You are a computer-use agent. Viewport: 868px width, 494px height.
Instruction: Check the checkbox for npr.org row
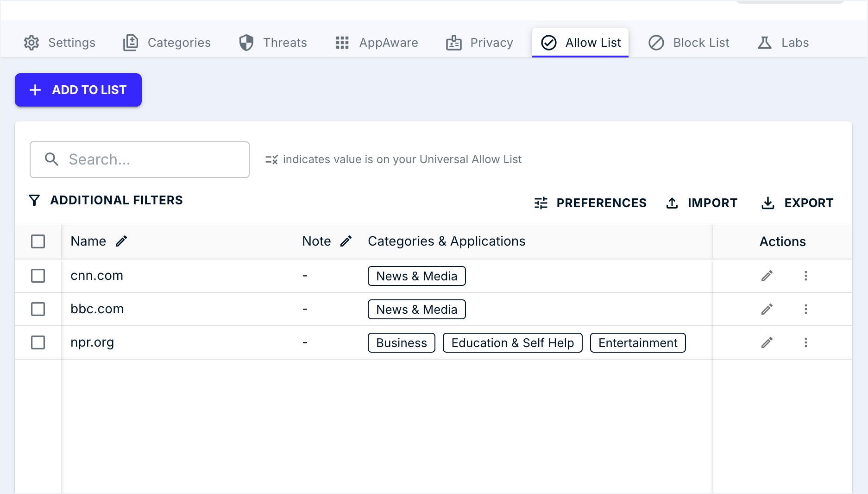point(38,342)
